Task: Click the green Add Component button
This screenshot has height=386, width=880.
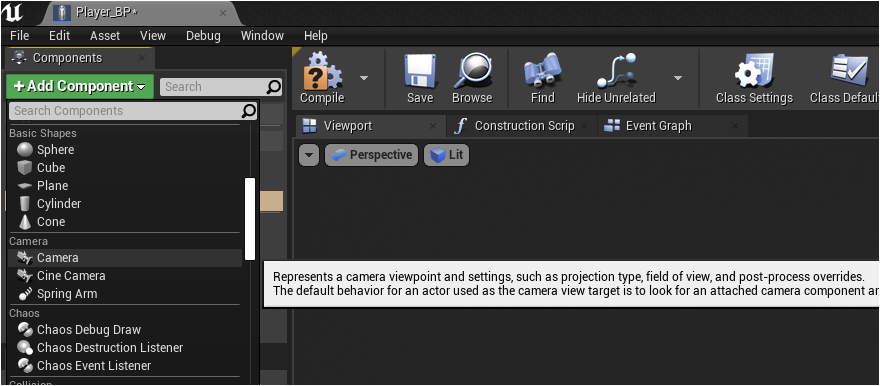Action: coord(80,86)
